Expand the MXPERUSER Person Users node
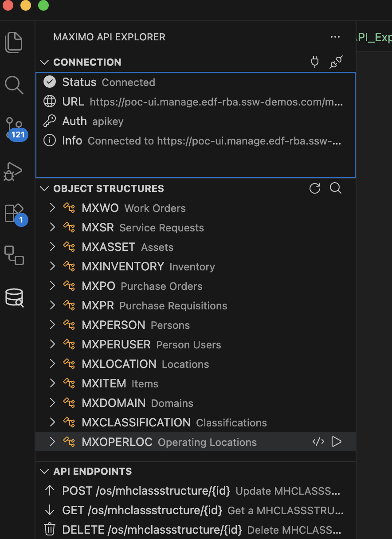392x539 pixels. [x=52, y=344]
